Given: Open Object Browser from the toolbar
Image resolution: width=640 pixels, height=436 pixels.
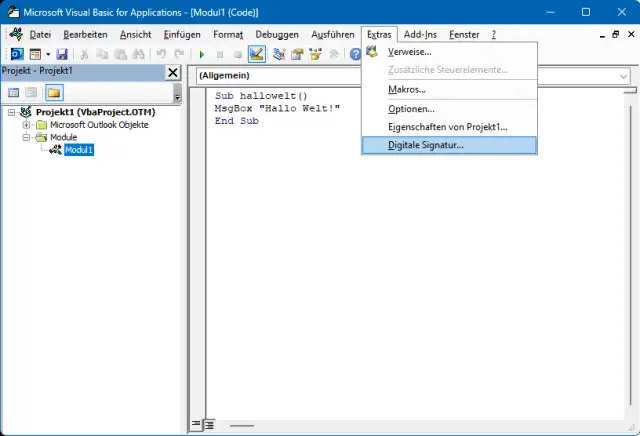Looking at the screenshot, I should [x=315, y=53].
